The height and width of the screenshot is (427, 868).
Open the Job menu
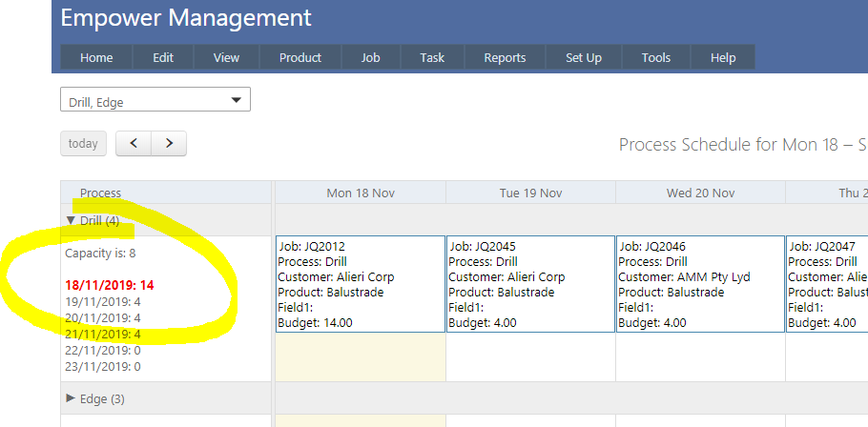(370, 57)
